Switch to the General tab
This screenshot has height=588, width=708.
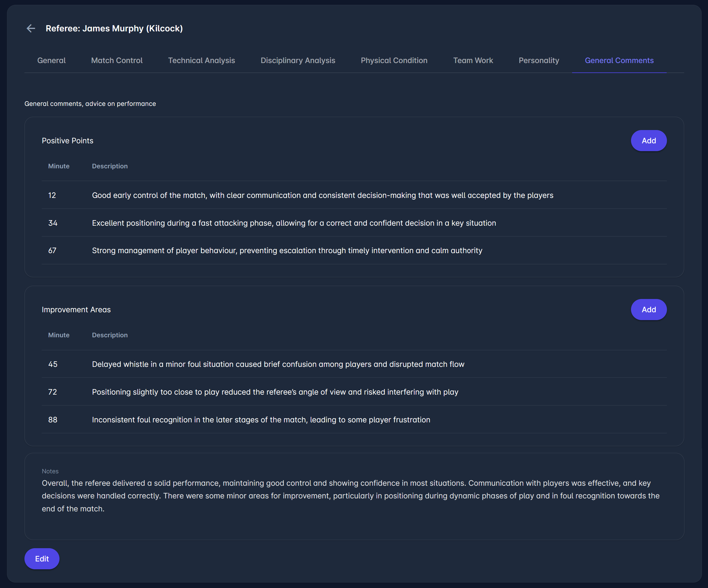(x=51, y=61)
